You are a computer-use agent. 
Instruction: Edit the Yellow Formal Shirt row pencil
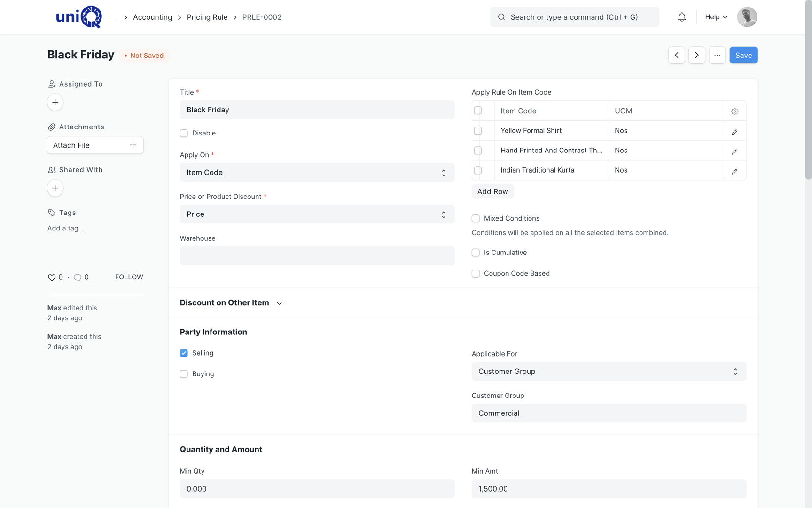(734, 131)
